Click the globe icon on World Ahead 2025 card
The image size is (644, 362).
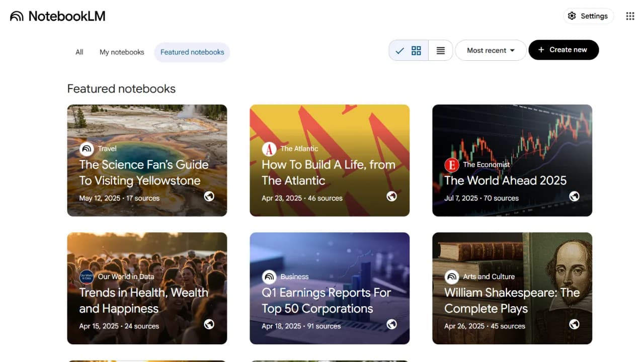coord(575,196)
